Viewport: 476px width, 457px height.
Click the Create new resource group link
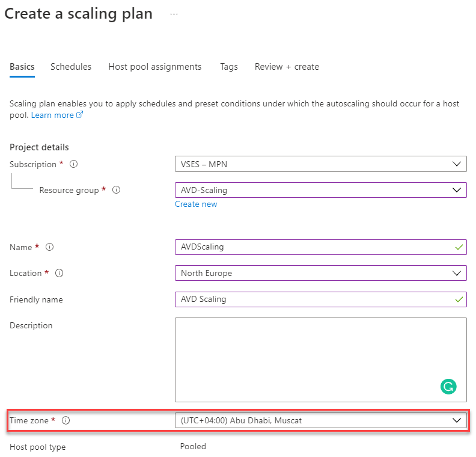[x=196, y=204]
